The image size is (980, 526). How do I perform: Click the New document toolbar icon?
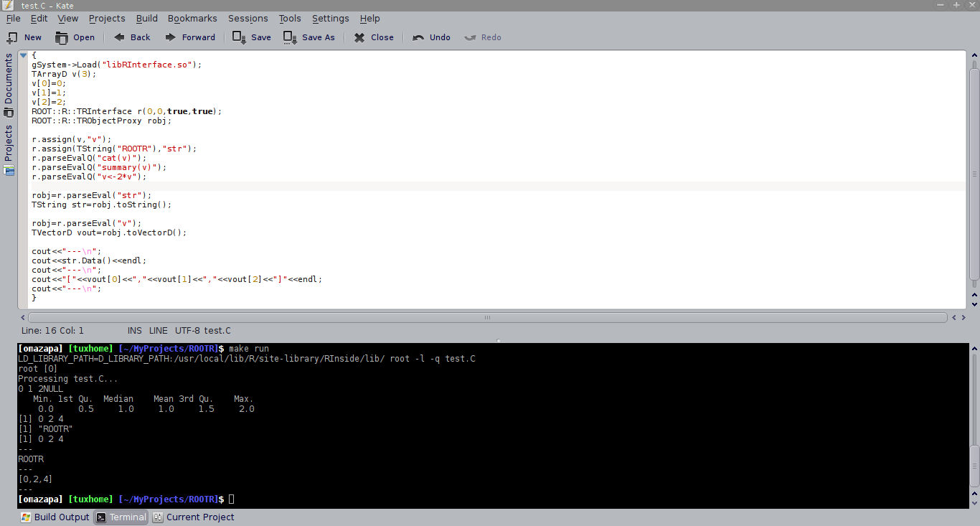[x=13, y=37]
